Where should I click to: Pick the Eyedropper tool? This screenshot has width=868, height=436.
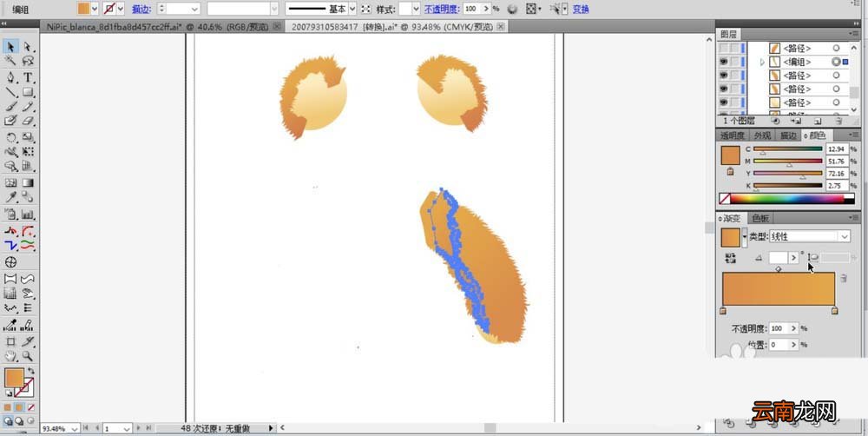[10, 197]
